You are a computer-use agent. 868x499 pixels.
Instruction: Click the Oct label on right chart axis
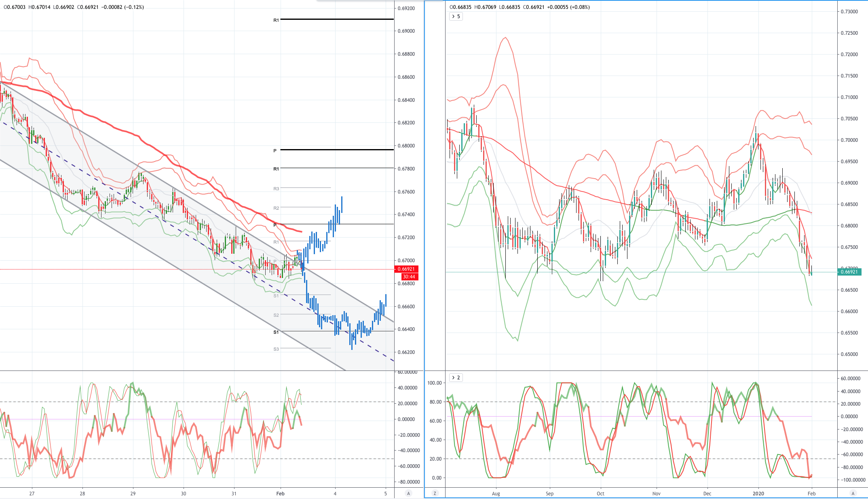[601, 493]
